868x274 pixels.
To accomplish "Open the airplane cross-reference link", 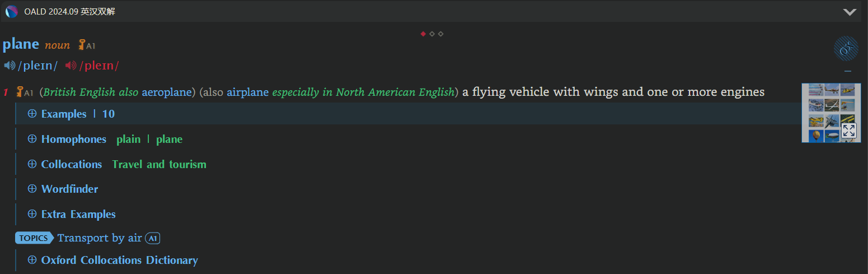I will pos(247,92).
